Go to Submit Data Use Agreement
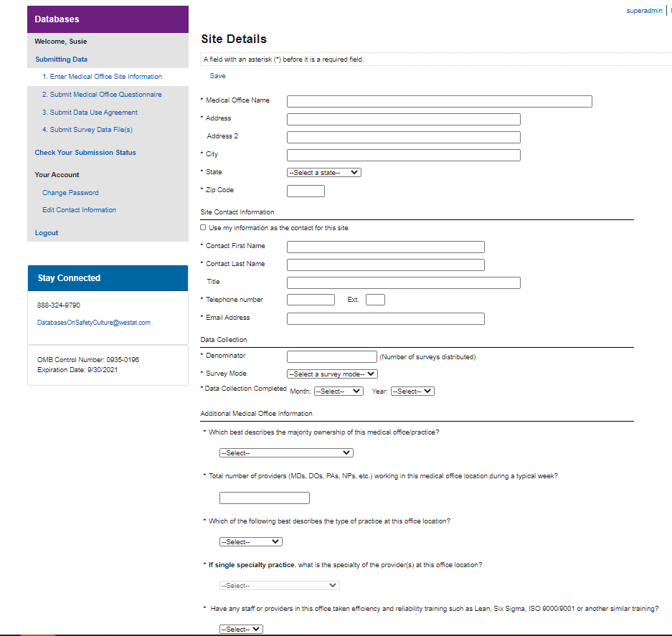 coord(90,113)
